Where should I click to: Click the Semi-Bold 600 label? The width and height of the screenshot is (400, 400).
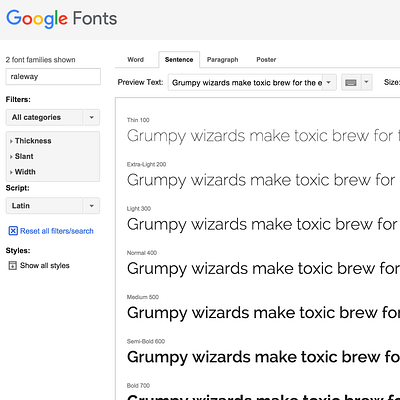click(x=146, y=341)
